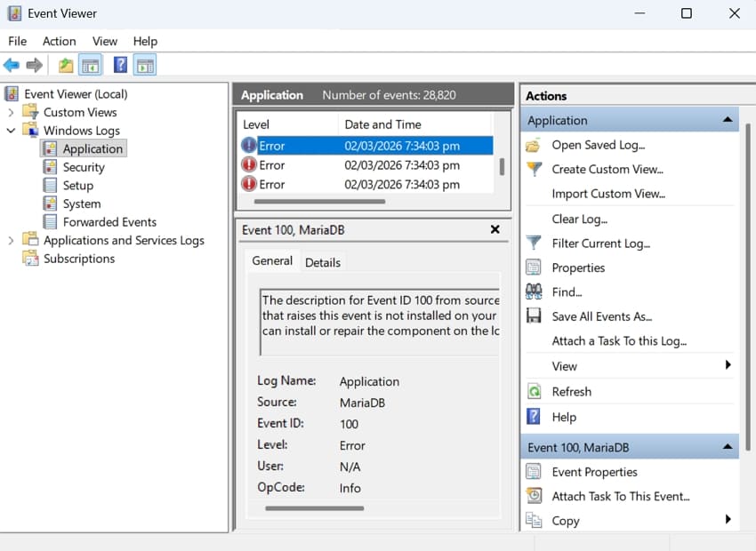Click the Security log icon in tree

[x=50, y=167]
